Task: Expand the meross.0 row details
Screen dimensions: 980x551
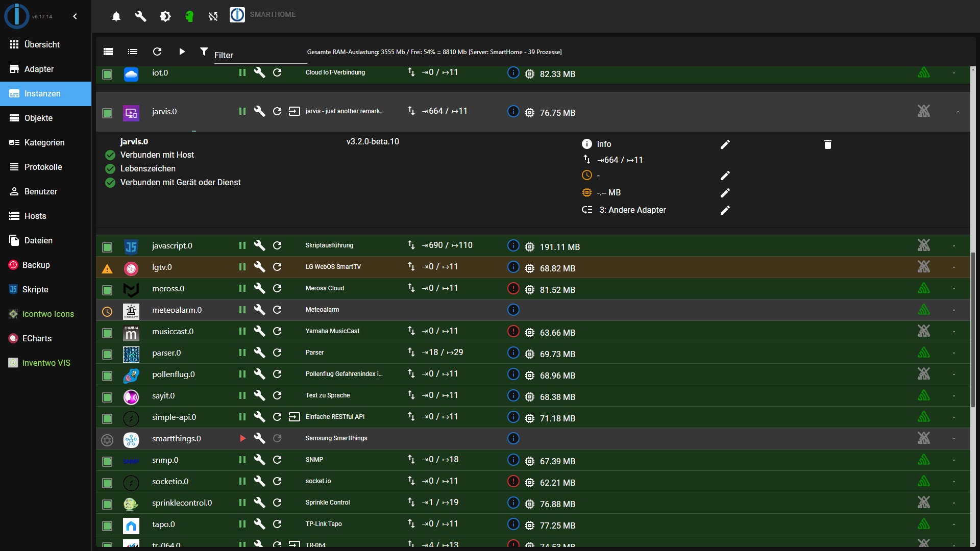Action: tap(954, 289)
